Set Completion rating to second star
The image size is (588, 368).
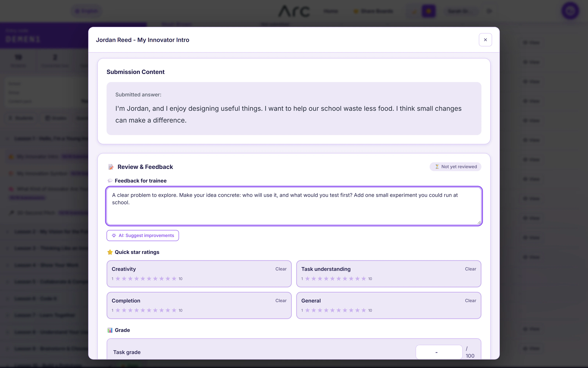point(124,310)
